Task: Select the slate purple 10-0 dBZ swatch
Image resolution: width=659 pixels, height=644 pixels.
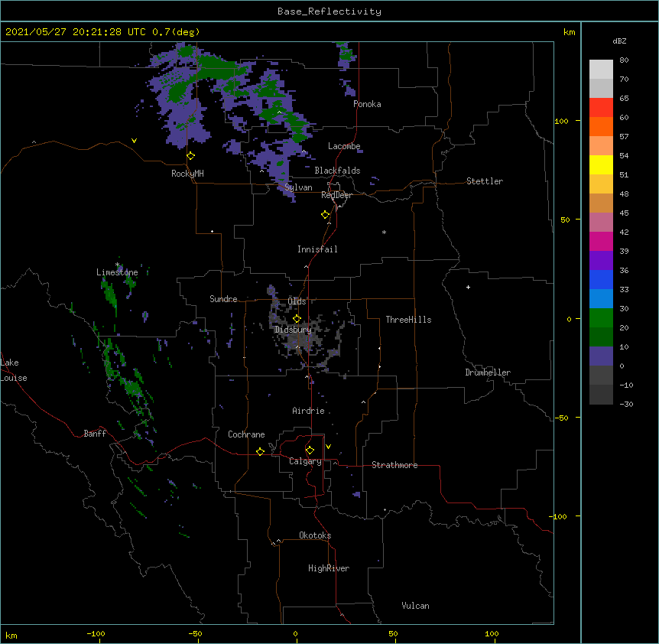Action: coord(601,356)
